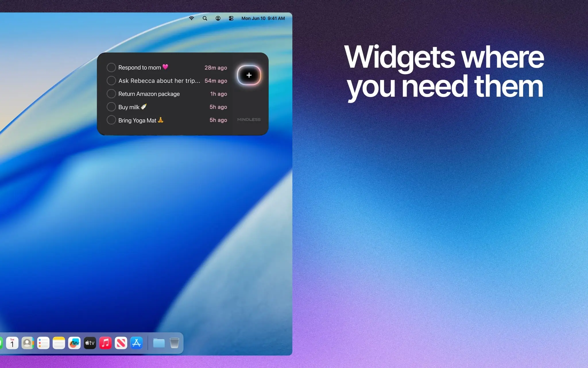Click the 'Bring Yoga Mat' task title
This screenshot has width=588, height=368.
click(141, 120)
